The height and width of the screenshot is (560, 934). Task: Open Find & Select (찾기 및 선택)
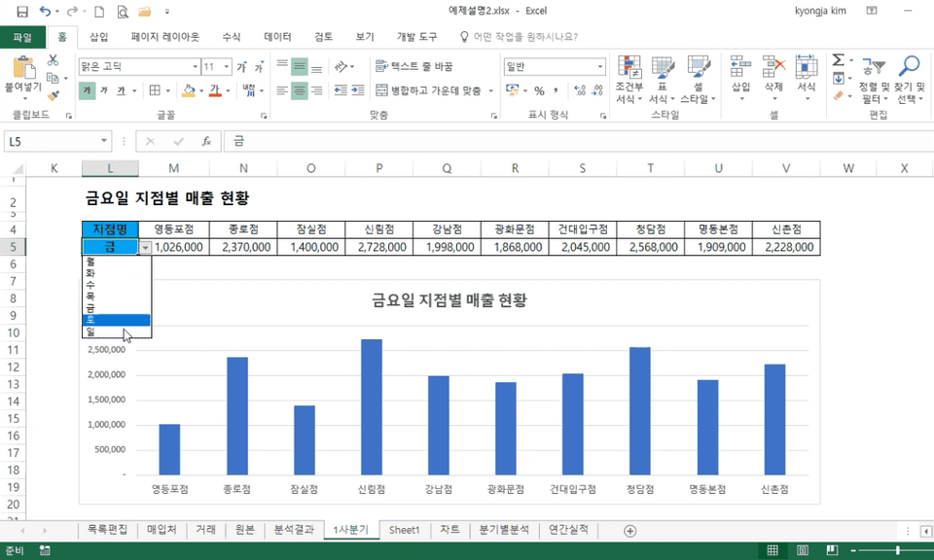pyautogui.click(x=910, y=79)
